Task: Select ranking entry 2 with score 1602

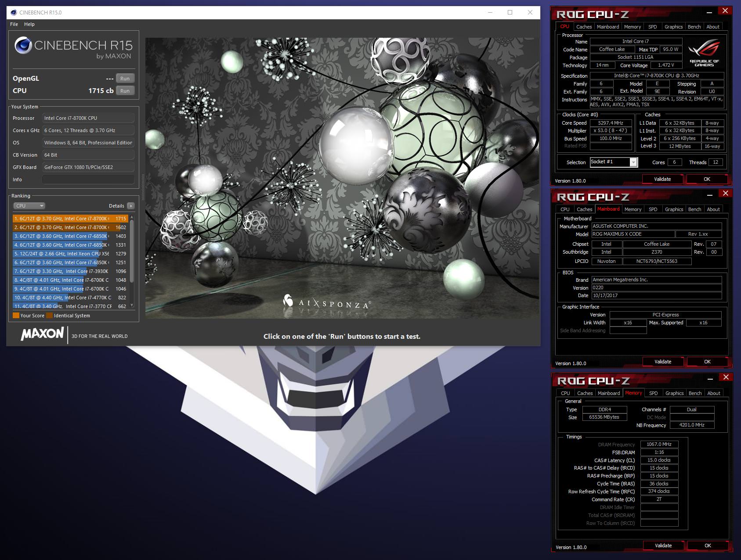Action: [x=70, y=227]
